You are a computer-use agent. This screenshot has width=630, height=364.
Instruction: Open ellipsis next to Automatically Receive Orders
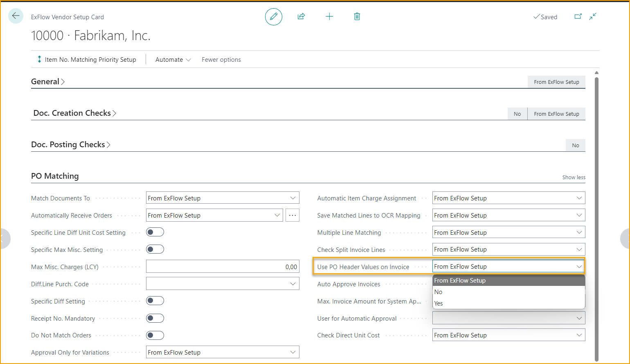[x=292, y=215]
